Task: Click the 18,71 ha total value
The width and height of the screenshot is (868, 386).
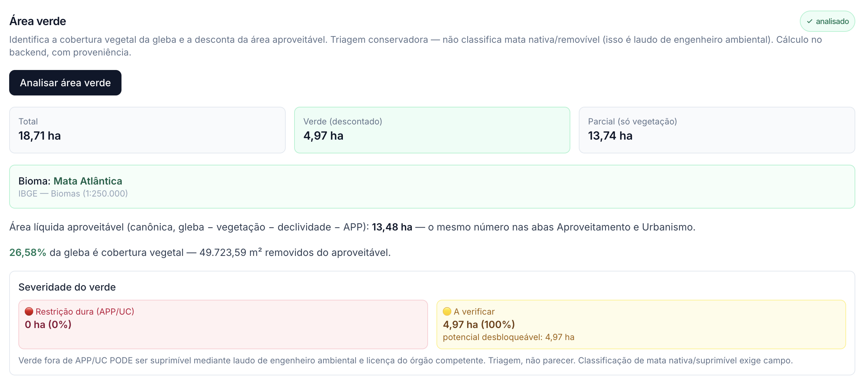Action: pyautogui.click(x=40, y=136)
